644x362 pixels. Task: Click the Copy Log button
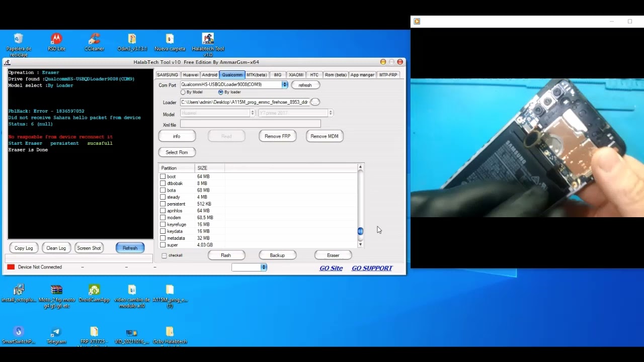24,248
